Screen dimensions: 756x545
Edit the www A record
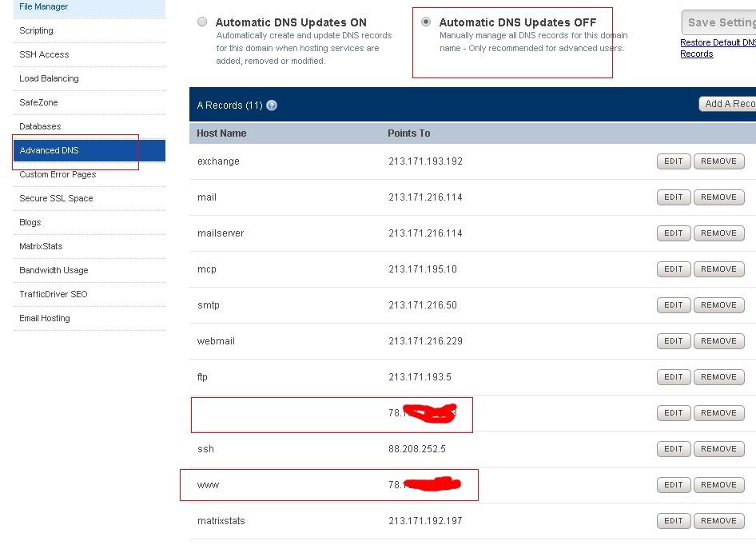(674, 485)
